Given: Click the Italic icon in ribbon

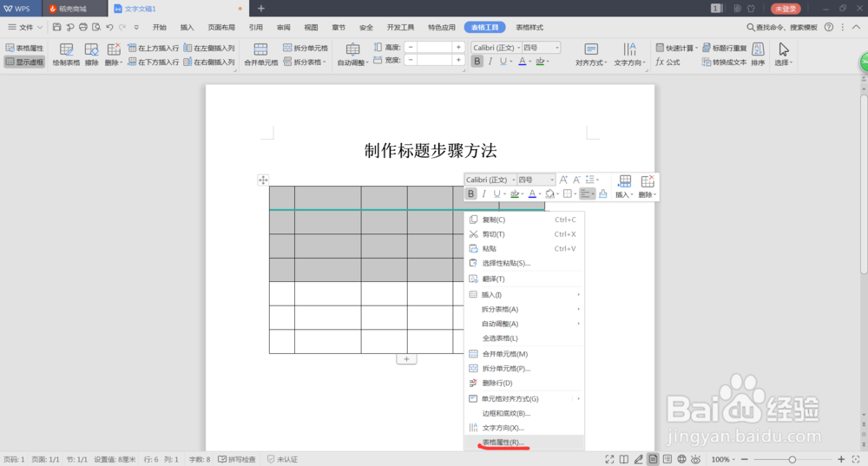Looking at the screenshot, I should click(490, 62).
